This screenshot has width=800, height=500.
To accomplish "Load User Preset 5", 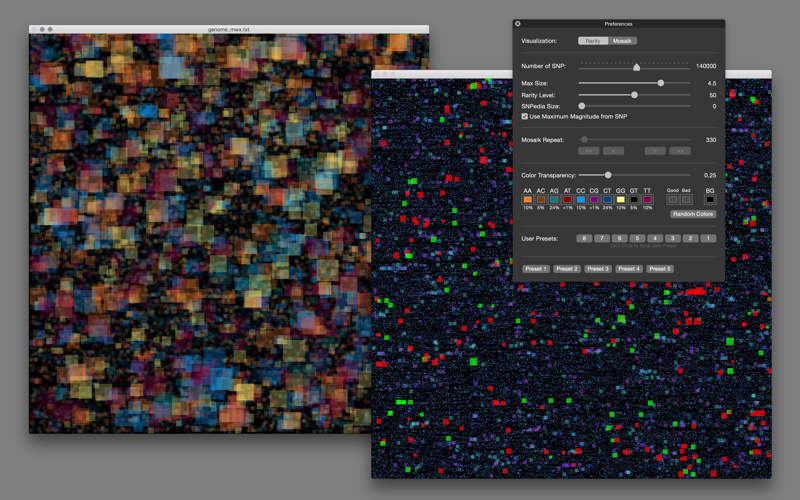I will [637, 238].
